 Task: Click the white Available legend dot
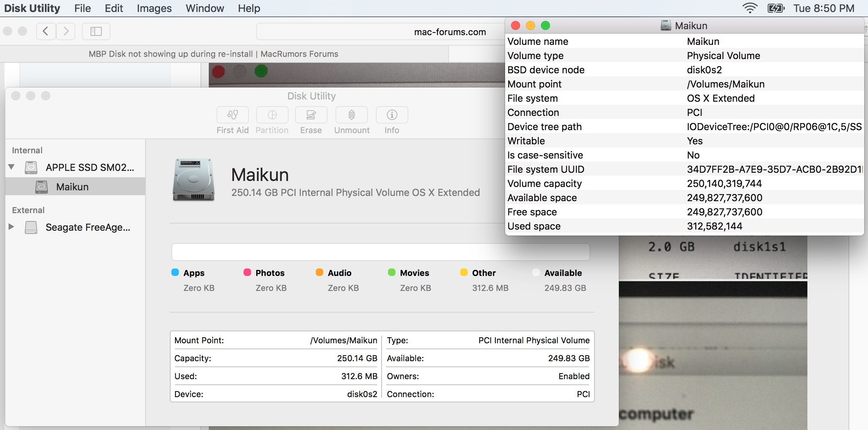pyautogui.click(x=536, y=272)
